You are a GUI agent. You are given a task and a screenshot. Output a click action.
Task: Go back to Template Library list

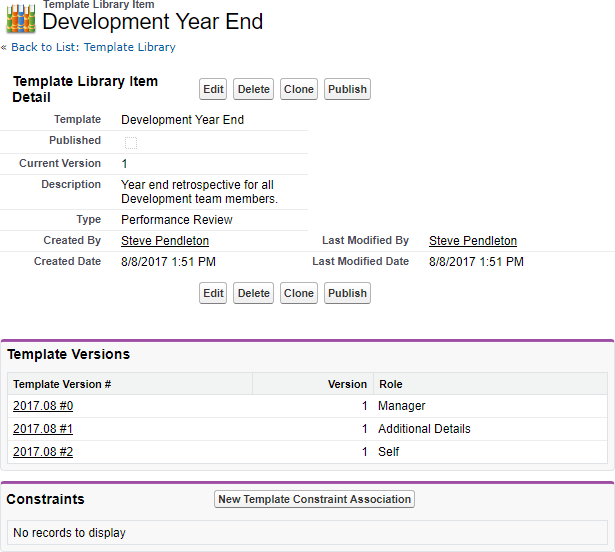(x=93, y=47)
